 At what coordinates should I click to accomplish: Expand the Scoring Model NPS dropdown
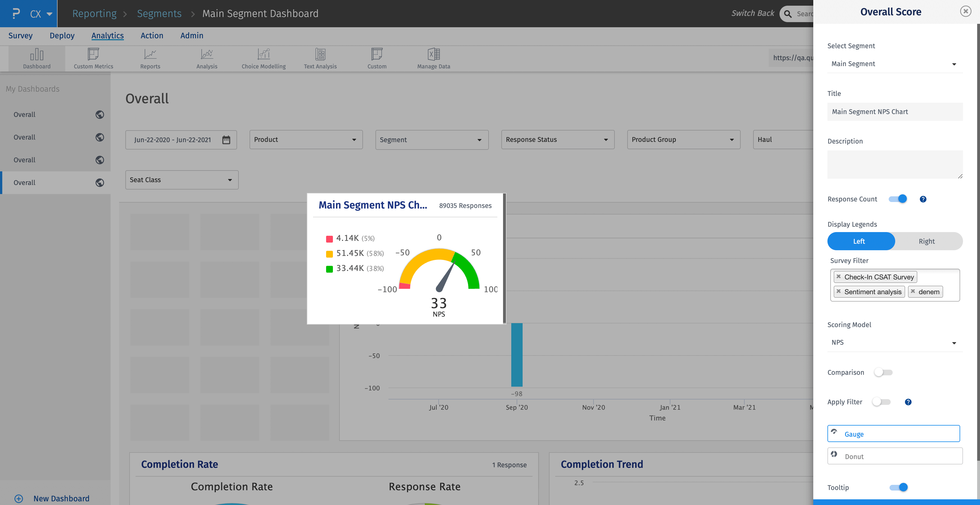(894, 342)
